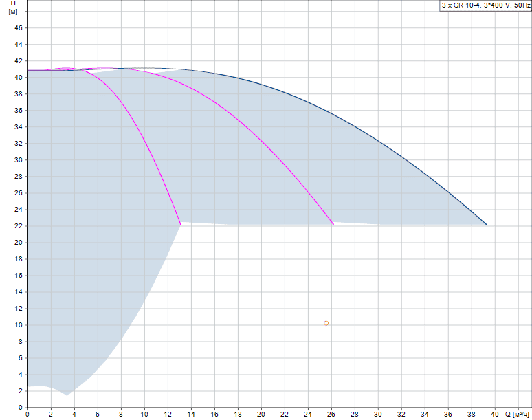Click the 4 tick label on Q axis

click(74, 415)
